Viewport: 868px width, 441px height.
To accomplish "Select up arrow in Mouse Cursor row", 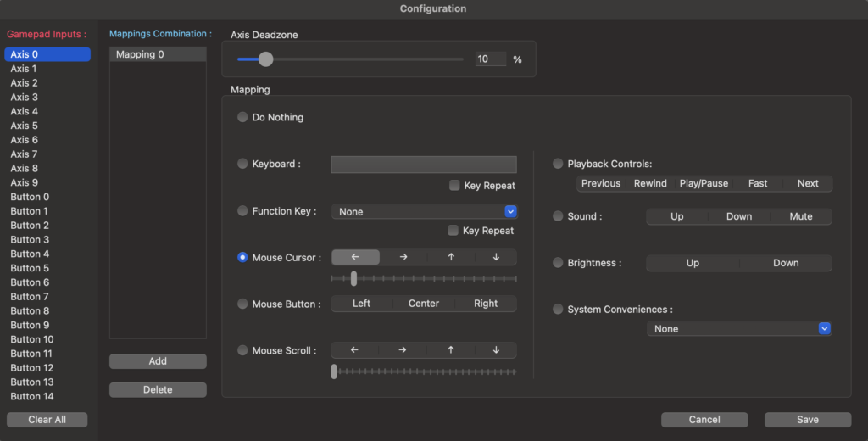I will (x=451, y=257).
